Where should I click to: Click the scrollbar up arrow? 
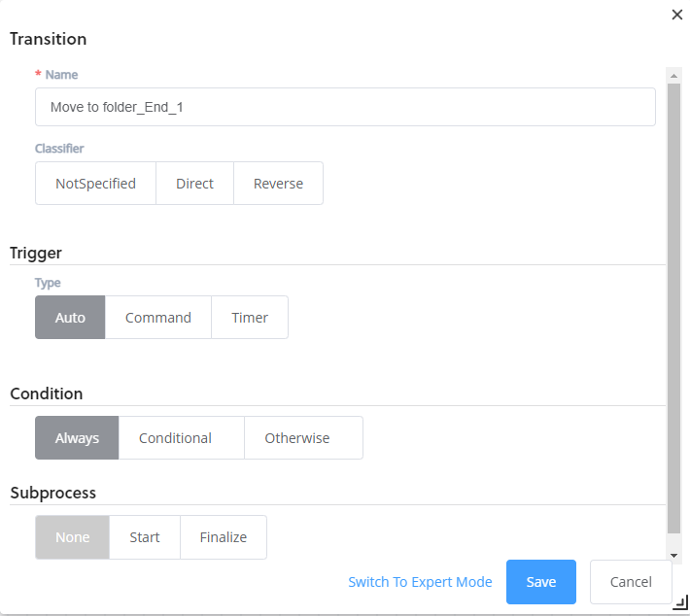[673, 76]
